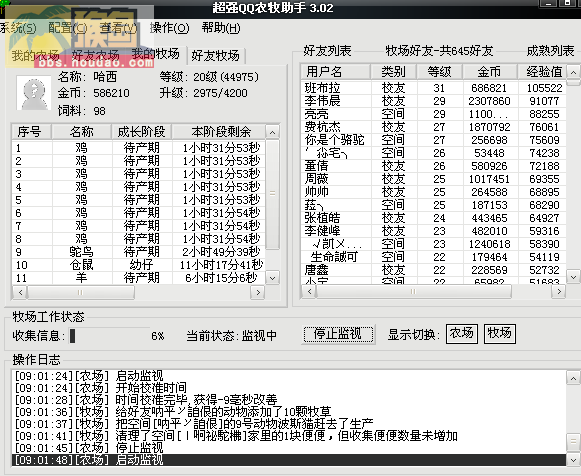Select friend 唐鑫 in list
Screen dimensions: 581x476
[x=434, y=270]
